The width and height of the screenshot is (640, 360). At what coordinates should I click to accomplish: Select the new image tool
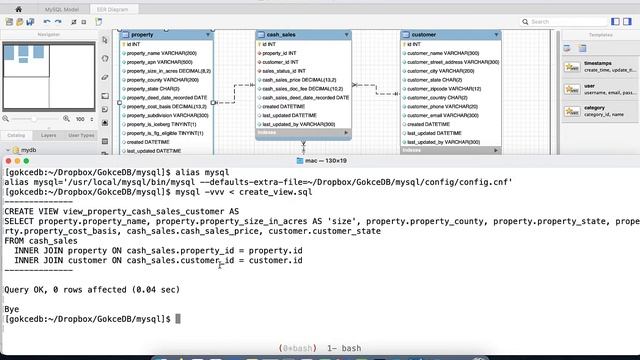pos(105,123)
